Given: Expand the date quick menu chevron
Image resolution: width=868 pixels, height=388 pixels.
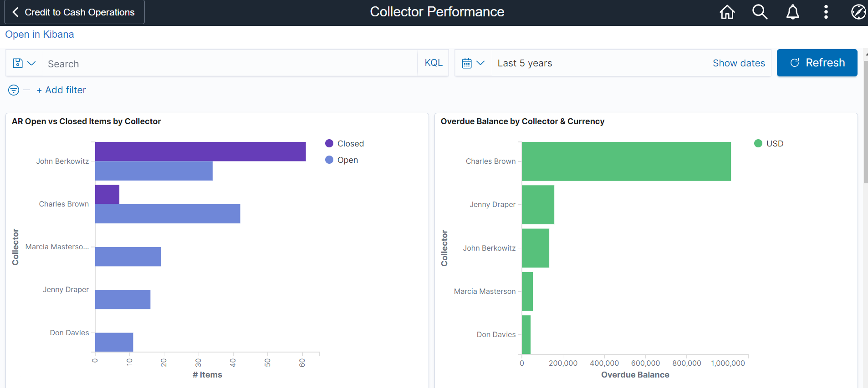Looking at the screenshot, I should point(480,63).
